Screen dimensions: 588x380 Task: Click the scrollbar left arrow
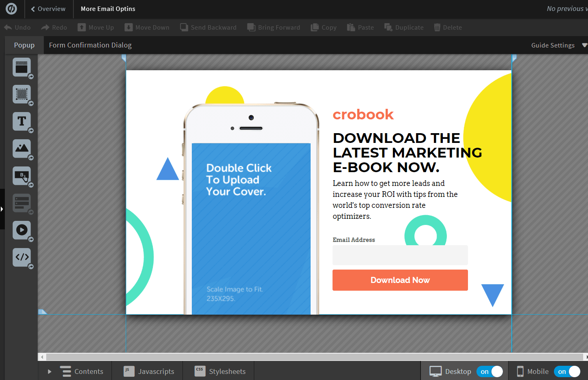42,357
